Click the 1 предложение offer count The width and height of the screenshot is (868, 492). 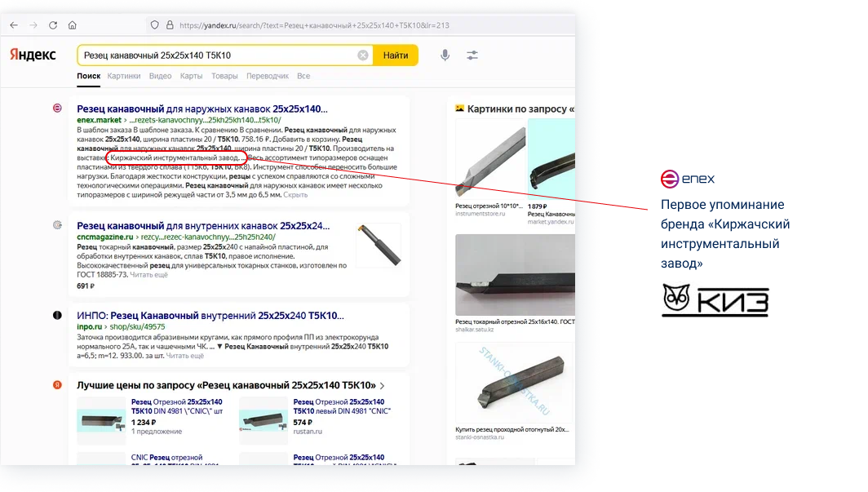tap(157, 432)
